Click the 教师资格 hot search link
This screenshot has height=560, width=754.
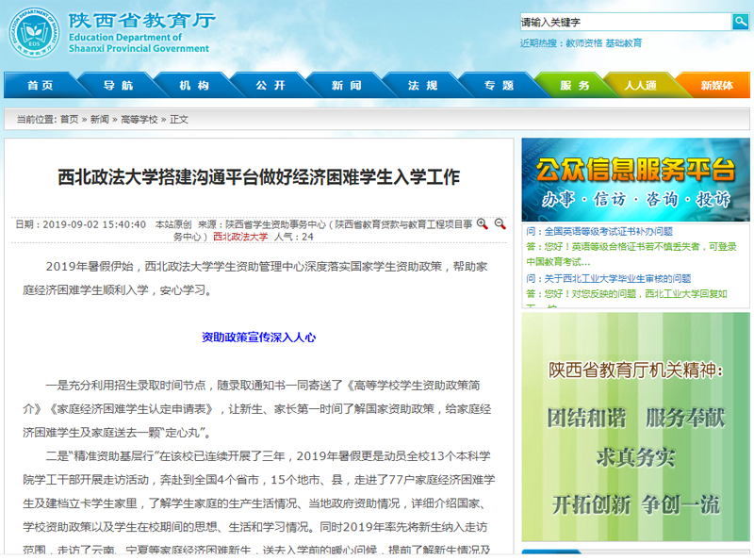[x=583, y=43]
